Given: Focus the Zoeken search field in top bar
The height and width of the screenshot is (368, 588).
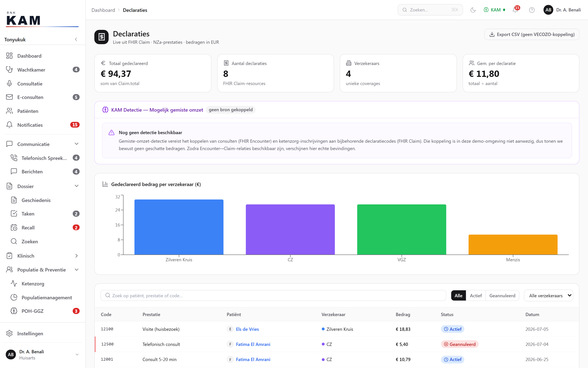Looking at the screenshot, I should click(430, 10).
